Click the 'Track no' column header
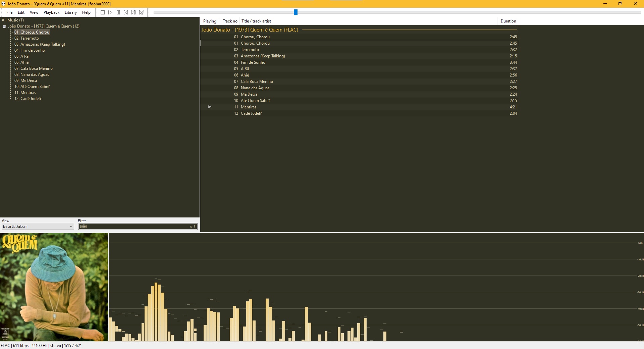This screenshot has height=349, width=644. 230,21
